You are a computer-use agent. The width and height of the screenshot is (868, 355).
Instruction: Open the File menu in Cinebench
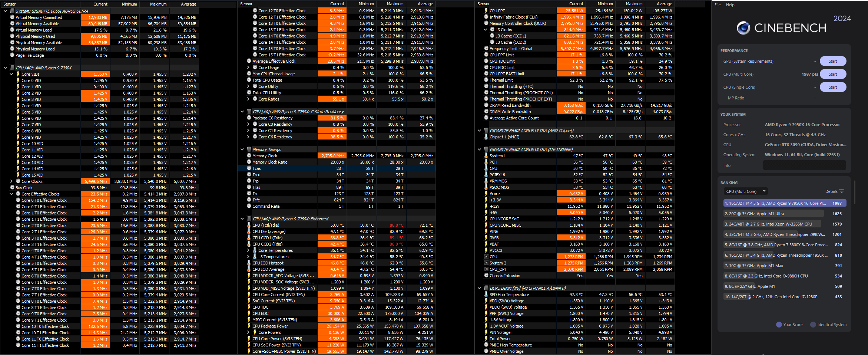click(x=718, y=5)
